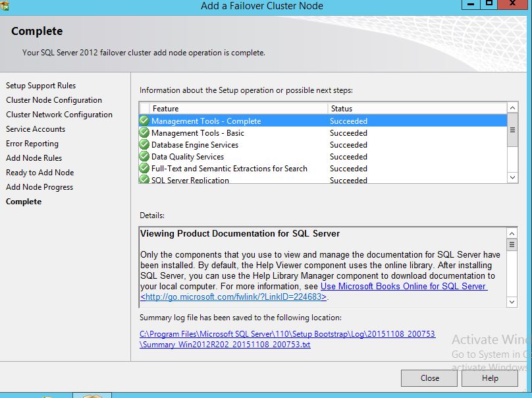Click Succeeded status for Management Tools - Basic
Screen dimensions: 532x398
click(348, 133)
